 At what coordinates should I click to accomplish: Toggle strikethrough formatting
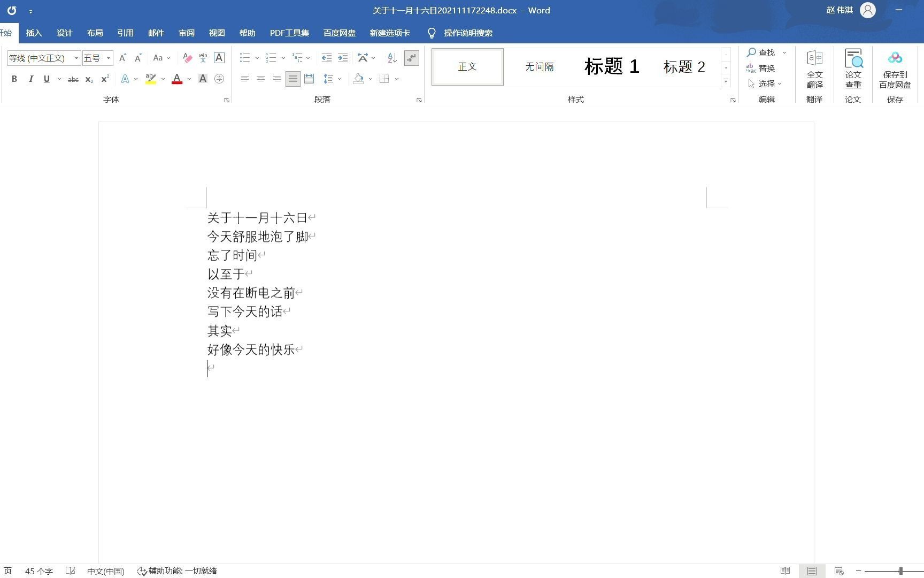tap(73, 79)
